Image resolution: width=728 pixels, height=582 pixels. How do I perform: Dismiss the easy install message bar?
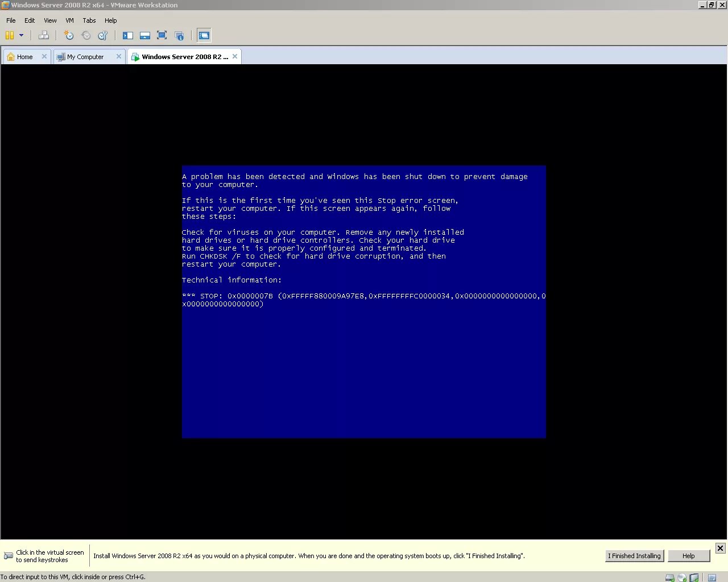point(720,548)
